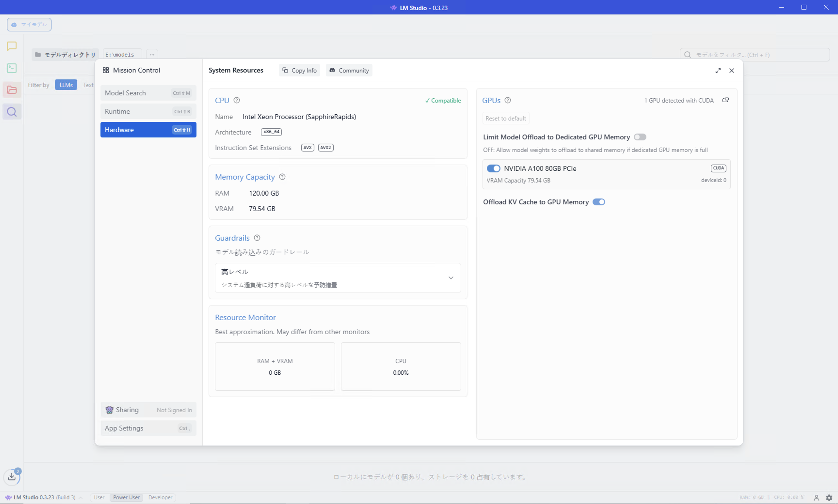Viewport: 838px width, 504px height.
Task: Switch to the Runtime section
Action: 148,111
